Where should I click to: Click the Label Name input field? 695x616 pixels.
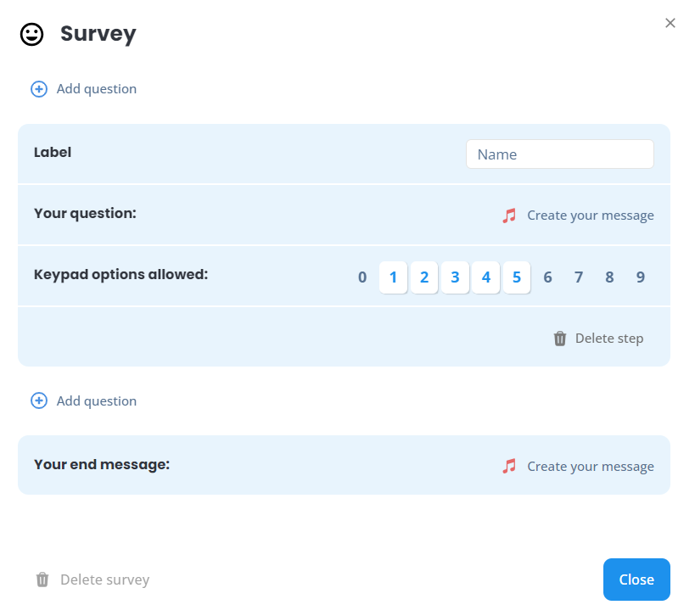pos(560,154)
